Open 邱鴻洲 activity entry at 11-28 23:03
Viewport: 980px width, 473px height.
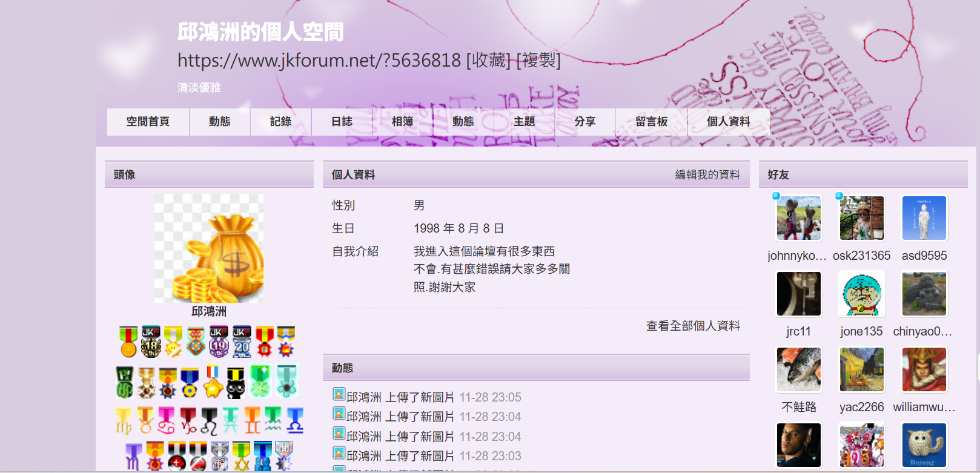tap(427, 456)
